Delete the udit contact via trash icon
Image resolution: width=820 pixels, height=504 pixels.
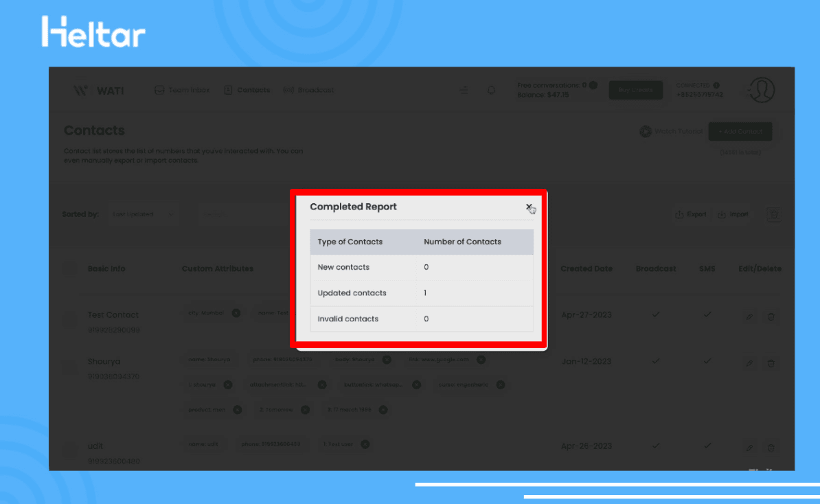[x=771, y=447]
